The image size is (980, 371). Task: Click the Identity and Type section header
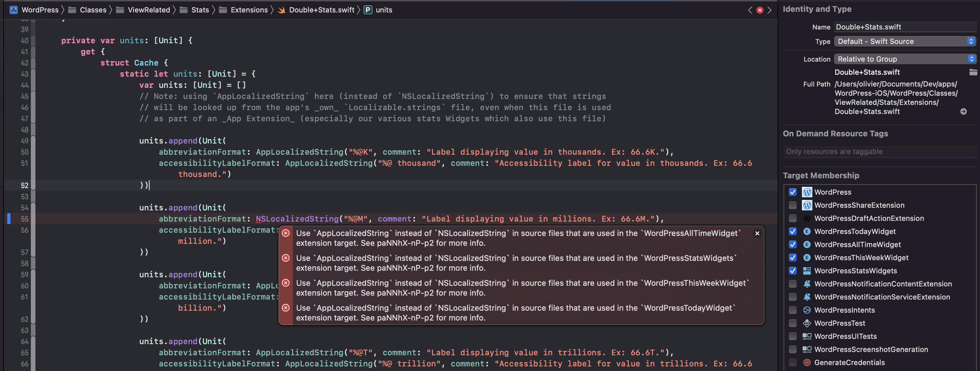tap(817, 9)
